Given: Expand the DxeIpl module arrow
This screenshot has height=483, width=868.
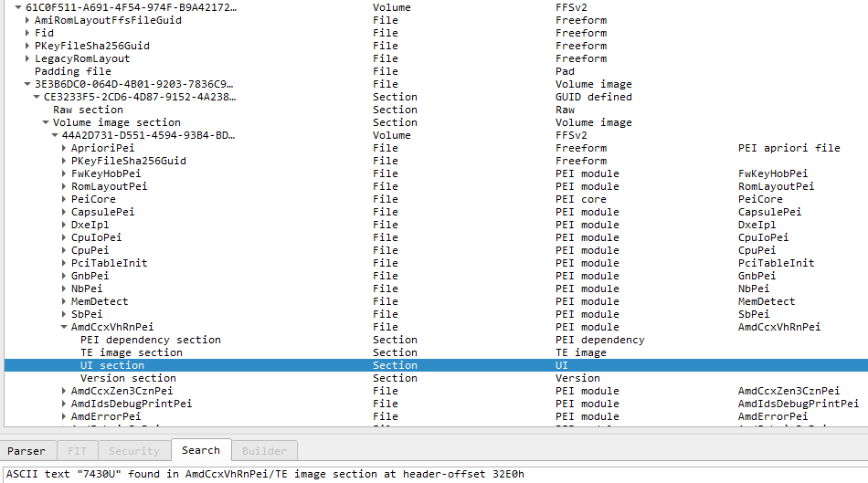Looking at the screenshot, I should click(64, 225).
